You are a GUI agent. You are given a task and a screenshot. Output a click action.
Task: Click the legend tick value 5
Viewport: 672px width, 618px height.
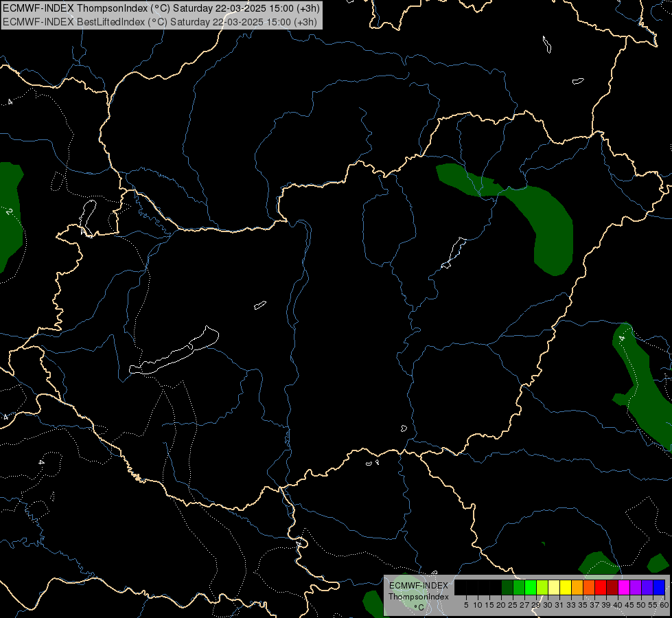coord(466,605)
